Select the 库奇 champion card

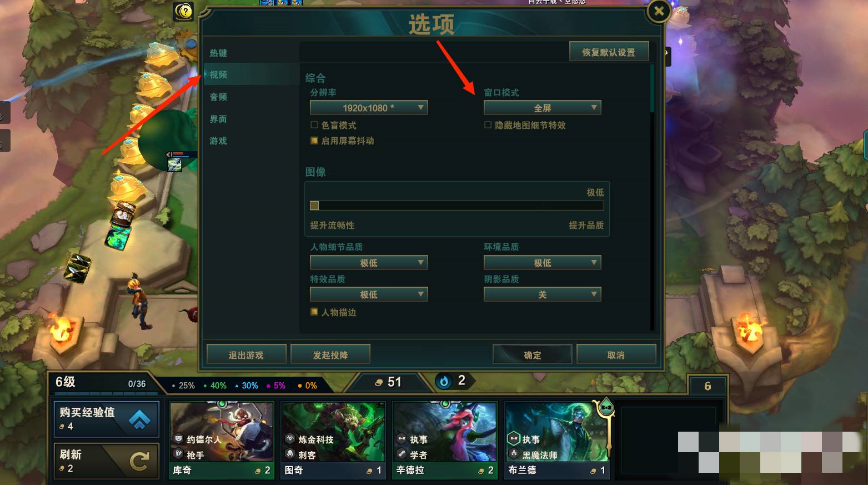pos(222,440)
